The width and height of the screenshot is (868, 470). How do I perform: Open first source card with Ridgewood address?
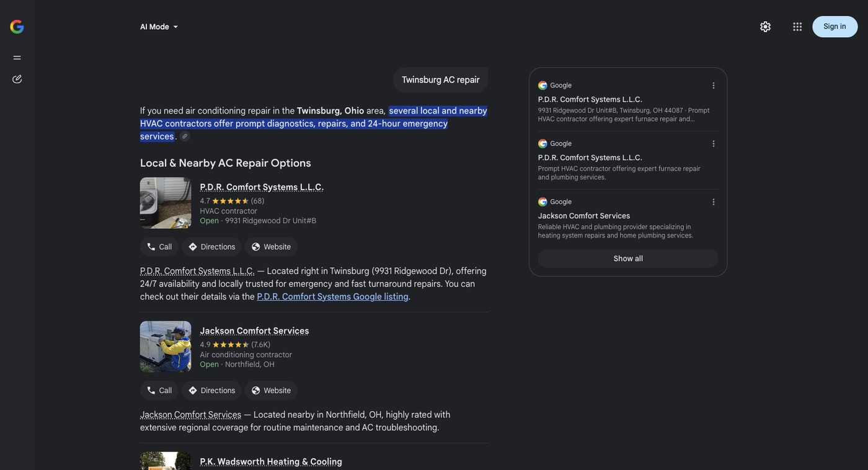(628, 102)
